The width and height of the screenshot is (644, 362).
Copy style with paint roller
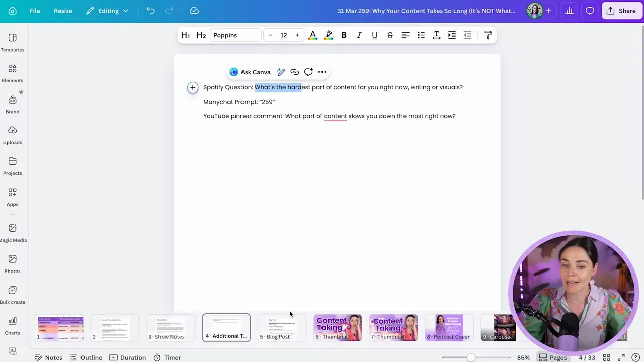(x=488, y=35)
